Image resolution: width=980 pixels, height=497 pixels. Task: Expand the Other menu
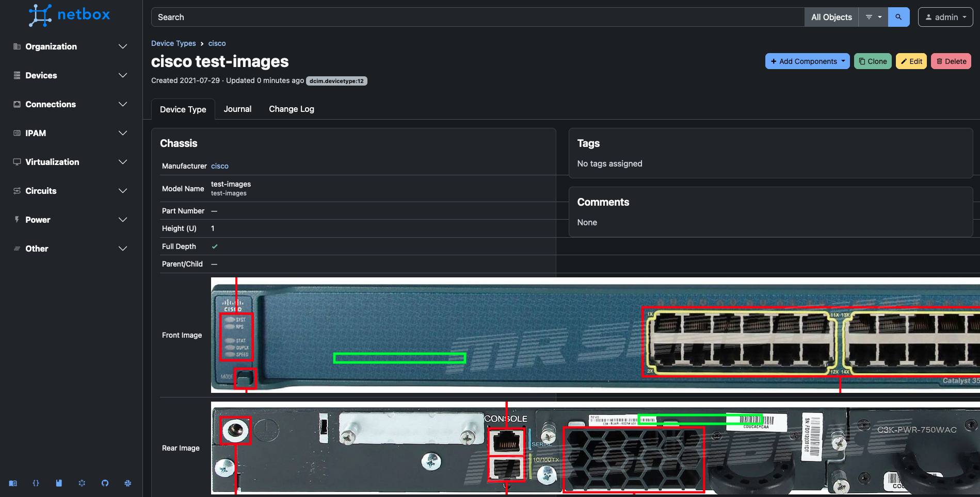(x=71, y=248)
